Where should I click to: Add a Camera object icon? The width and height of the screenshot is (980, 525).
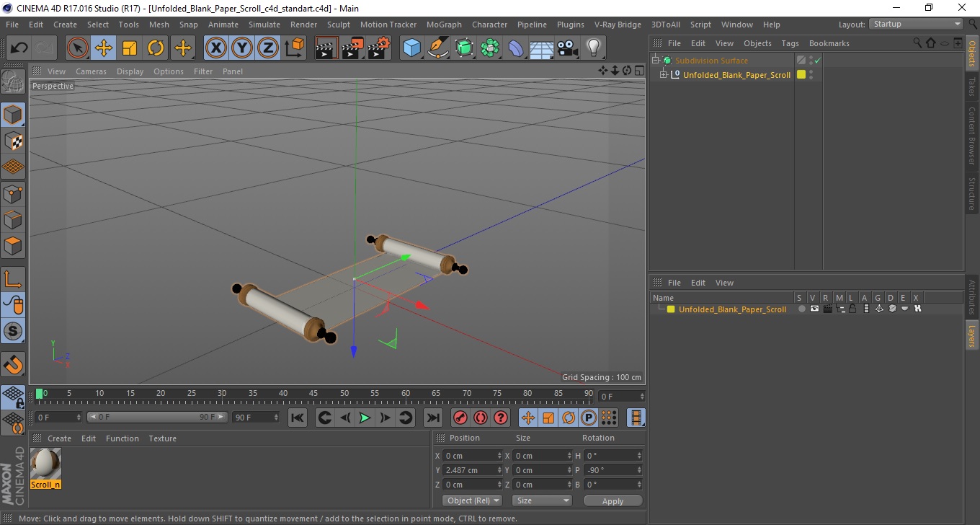[568, 48]
